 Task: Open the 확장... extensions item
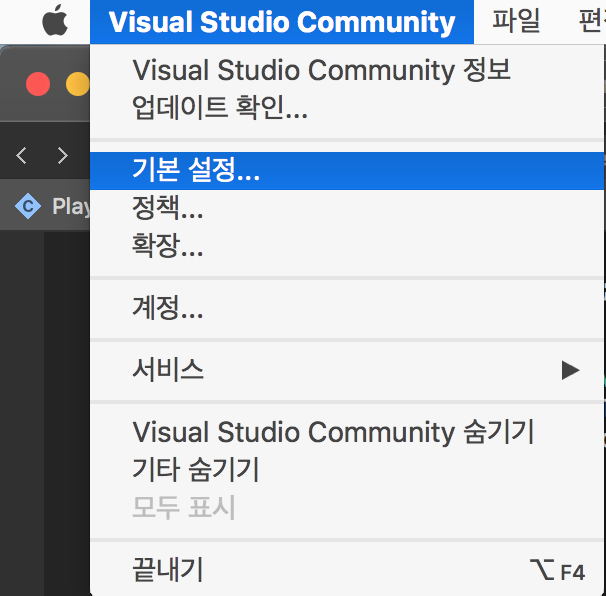(x=347, y=246)
